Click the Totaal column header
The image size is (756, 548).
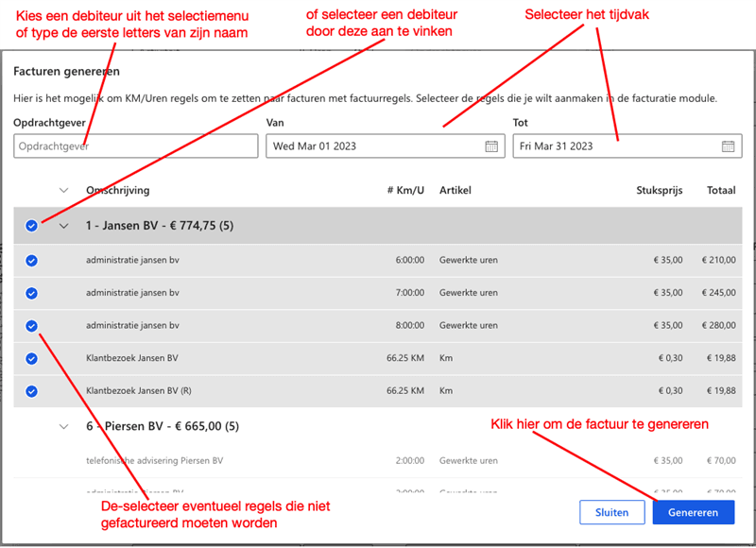tap(721, 190)
